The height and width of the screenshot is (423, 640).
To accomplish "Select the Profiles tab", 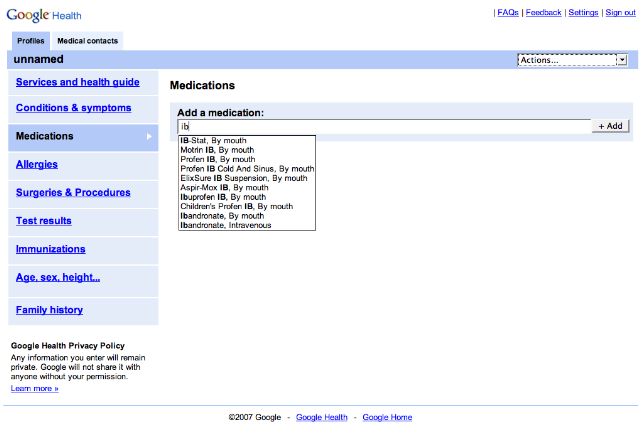I will coord(31,41).
